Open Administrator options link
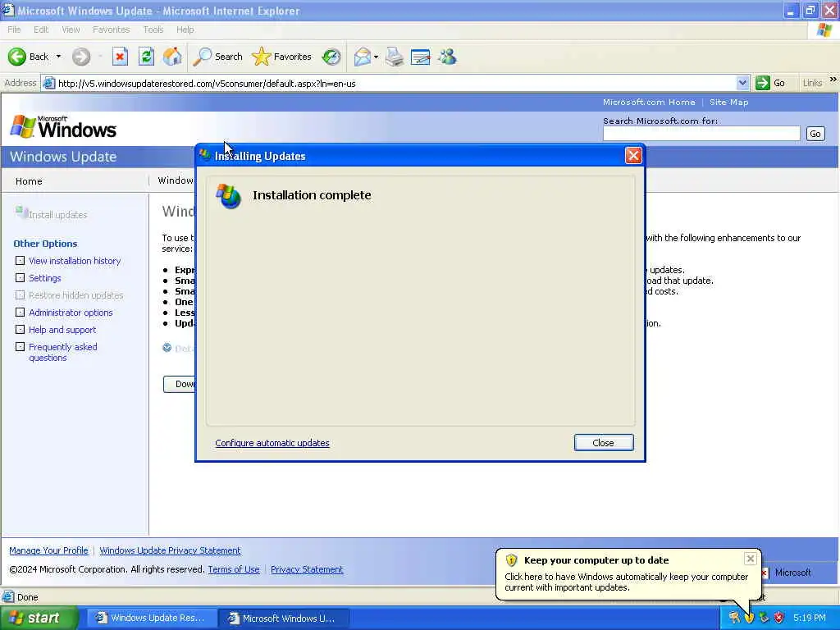The height and width of the screenshot is (630, 840). (71, 313)
